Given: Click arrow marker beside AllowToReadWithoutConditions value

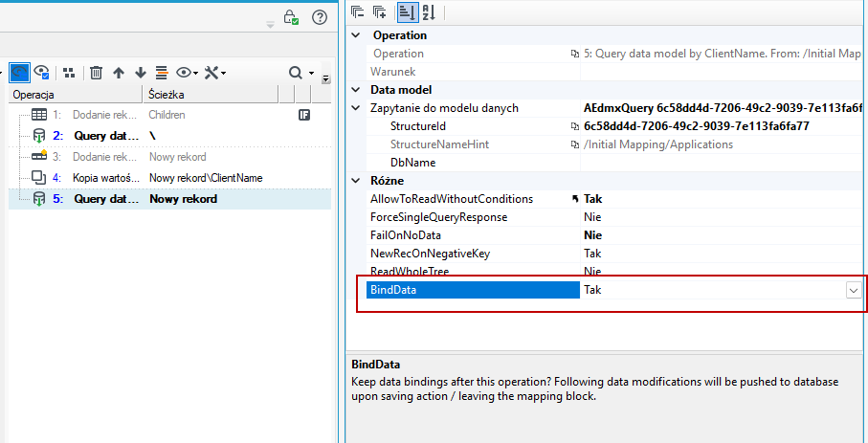Looking at the screenshot, I should coord(575,199).
